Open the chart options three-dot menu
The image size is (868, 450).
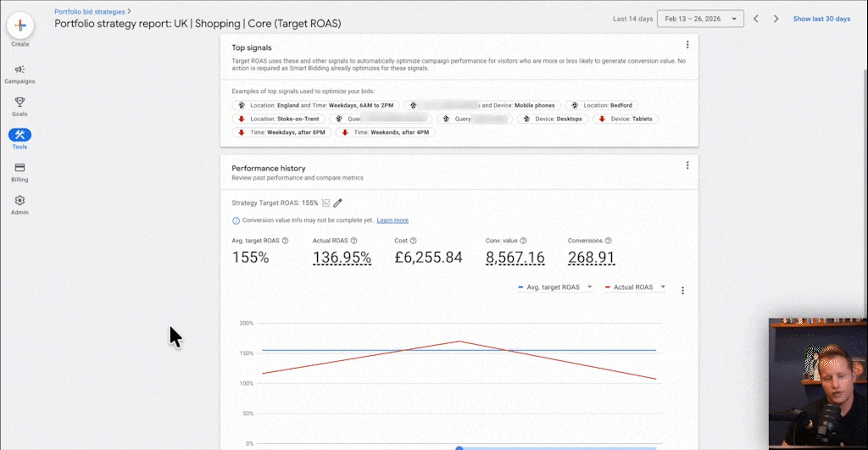682,291
